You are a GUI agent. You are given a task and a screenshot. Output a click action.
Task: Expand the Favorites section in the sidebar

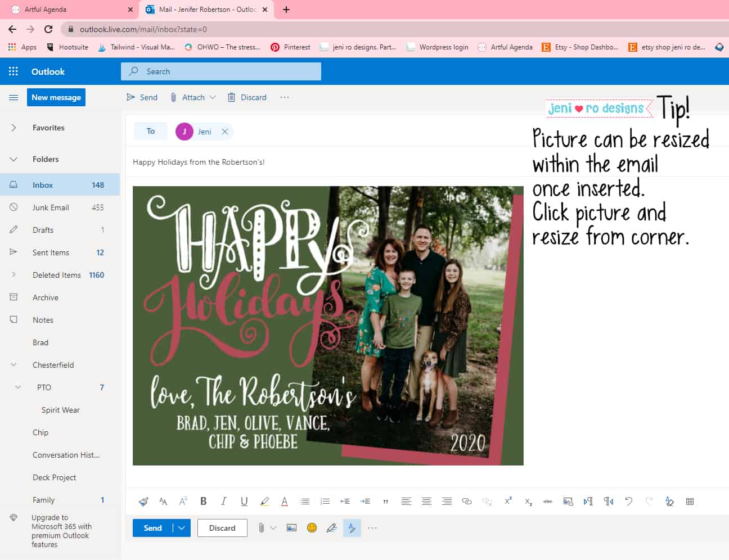pyautogui.click(x=13, y=128)
